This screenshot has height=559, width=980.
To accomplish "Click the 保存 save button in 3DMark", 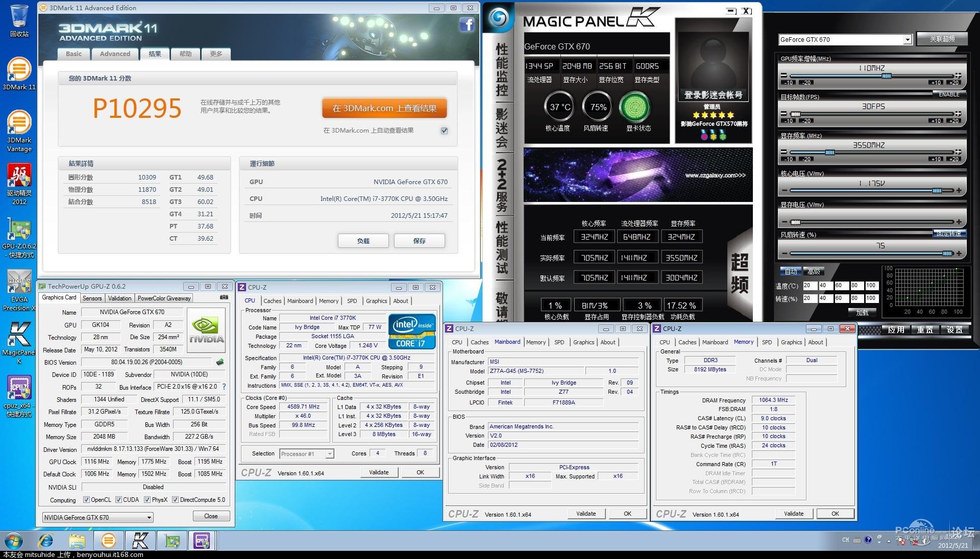I will [x=419, y=241].
